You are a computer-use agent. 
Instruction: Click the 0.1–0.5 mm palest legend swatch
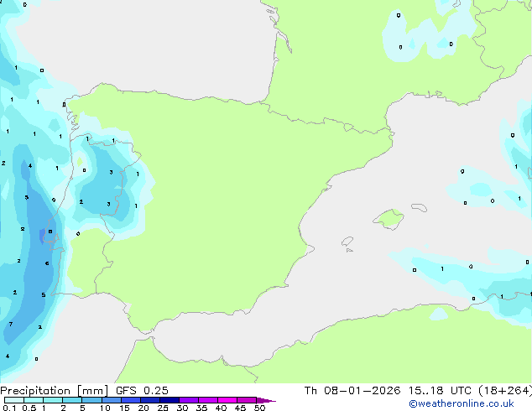(x=14, y=400)
